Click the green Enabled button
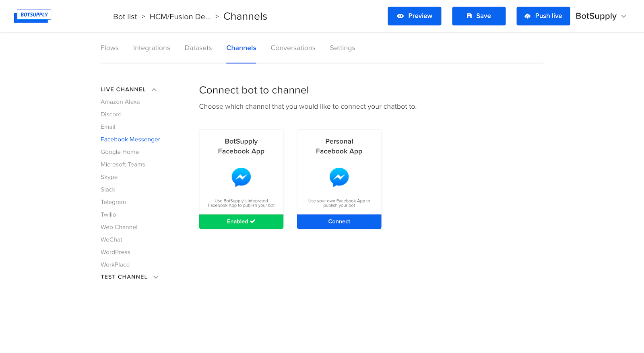 coord(241,222)
